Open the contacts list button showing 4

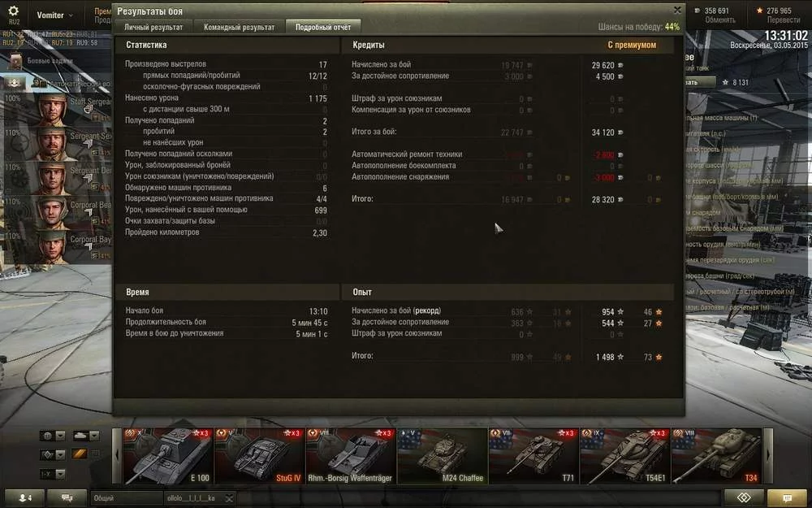(24, 497)
